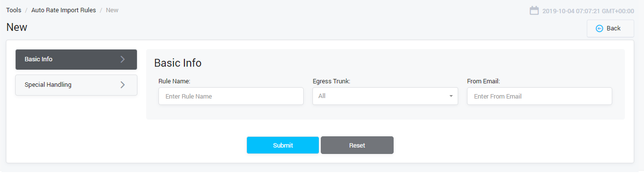Select the Basic Info tab
Image resolution: width=644 pixels, height=177 pixels.
point(76,59)
